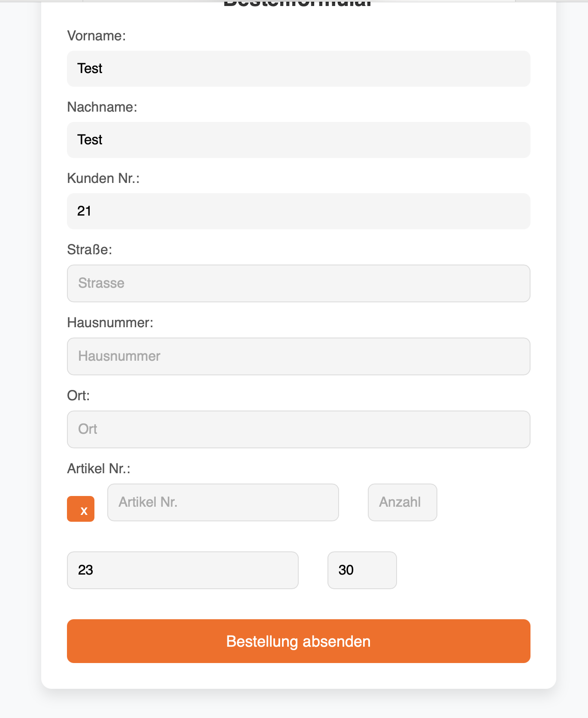Tap the Ort: label
588x718 pixels.
coord(79,396)
